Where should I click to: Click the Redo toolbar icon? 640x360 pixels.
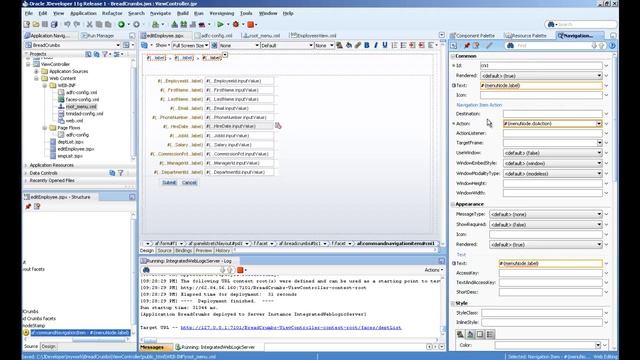tap(76, 24)
